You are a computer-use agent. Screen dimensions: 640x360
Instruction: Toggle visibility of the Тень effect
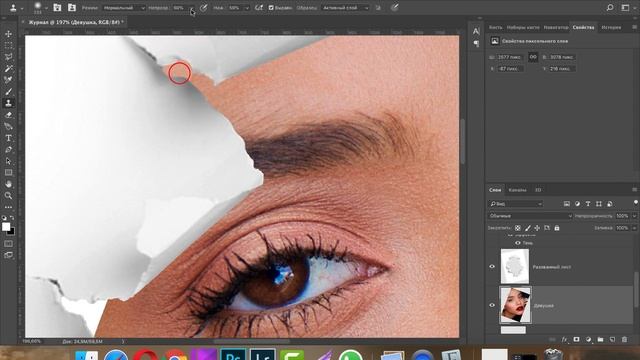click(x=518, y=243)
